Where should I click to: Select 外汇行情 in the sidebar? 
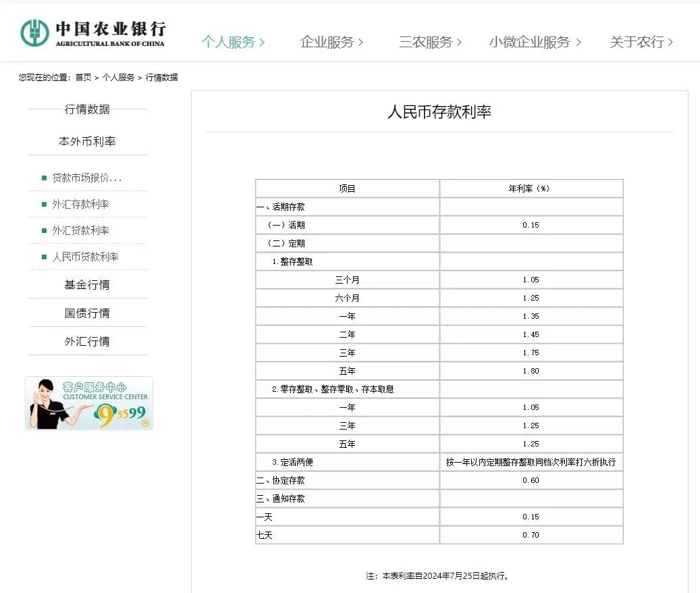tap(88, 341)
